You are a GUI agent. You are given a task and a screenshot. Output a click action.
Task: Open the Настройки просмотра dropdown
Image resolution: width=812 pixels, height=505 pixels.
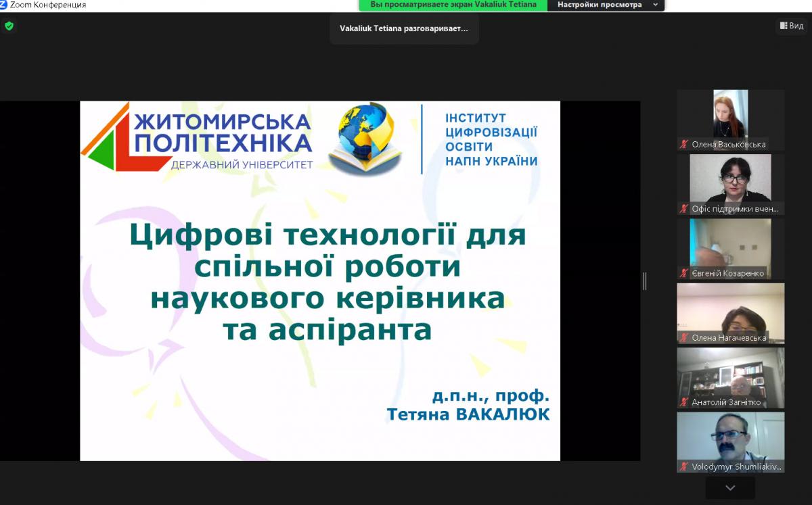[606, 5]
